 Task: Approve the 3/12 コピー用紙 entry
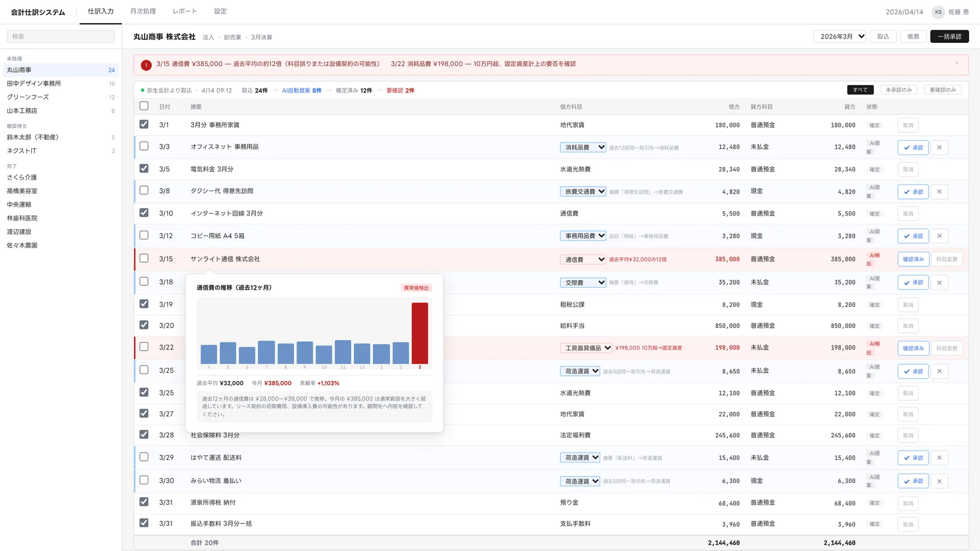[913, 236]
